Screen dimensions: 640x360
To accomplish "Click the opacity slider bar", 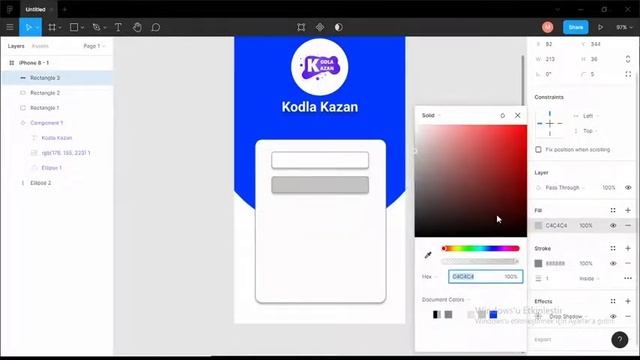I will (x=480, y=261).
